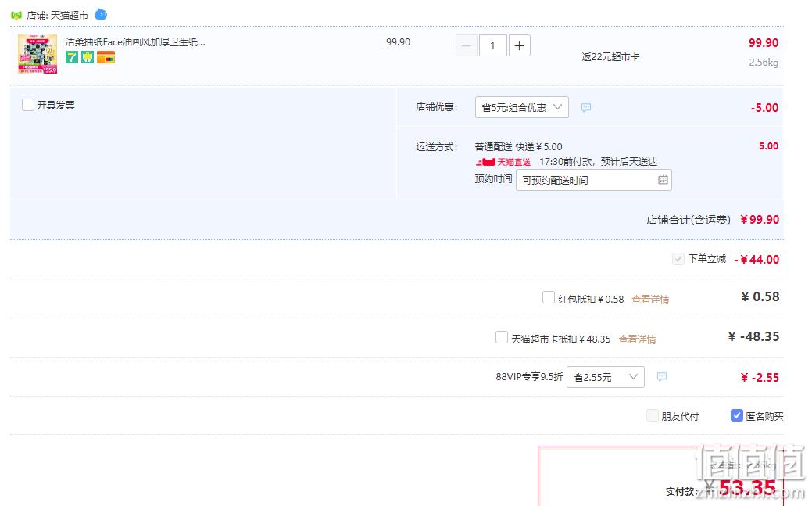The image size is (812, 506).
Task: Open 查看详情 for 天猫超市卡抵扣
Action: tap(637, 339)
